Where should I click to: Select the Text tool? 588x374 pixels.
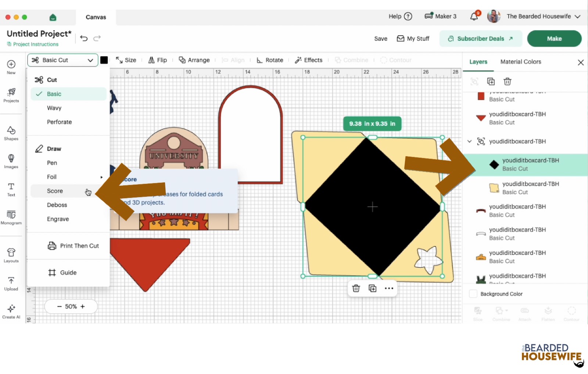coord(11,189)
